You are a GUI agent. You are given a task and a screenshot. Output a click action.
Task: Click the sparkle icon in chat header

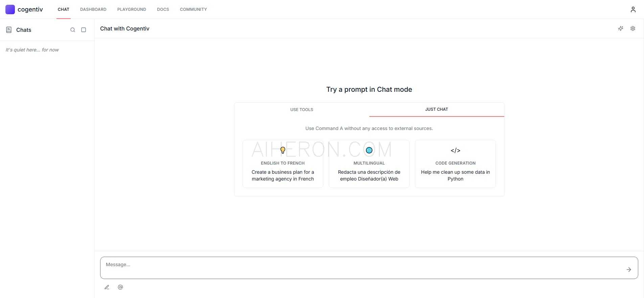coord(620,29)
